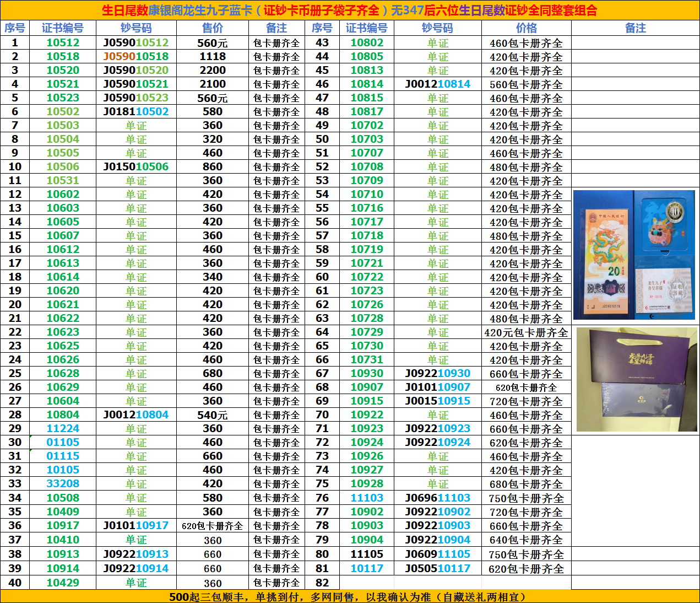
Task: Click the orange title banner at top
Action: [x=350, y=10]
